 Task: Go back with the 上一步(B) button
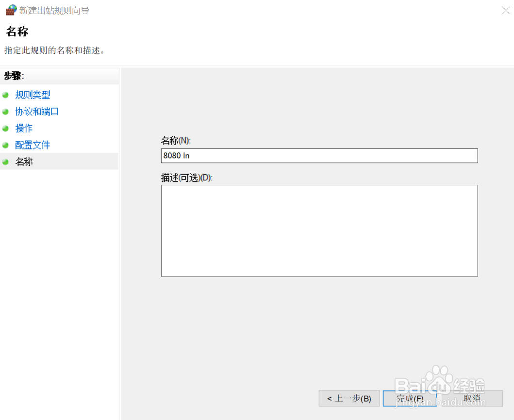pos(349,398)
